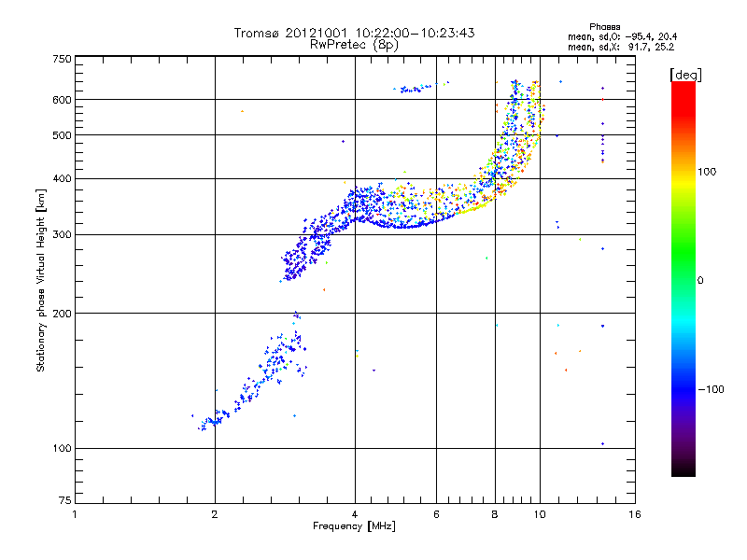Click the y-axis tick label '600'

tap(62, 100)
